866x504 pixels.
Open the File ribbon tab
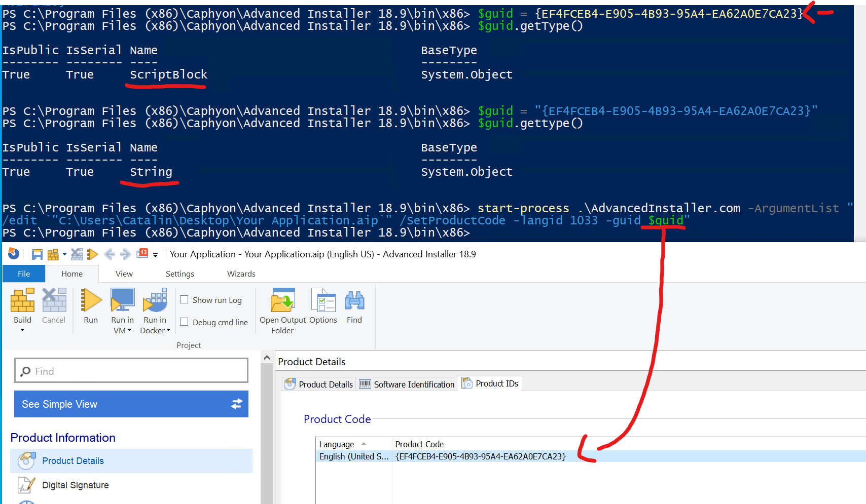coord(24,274)
